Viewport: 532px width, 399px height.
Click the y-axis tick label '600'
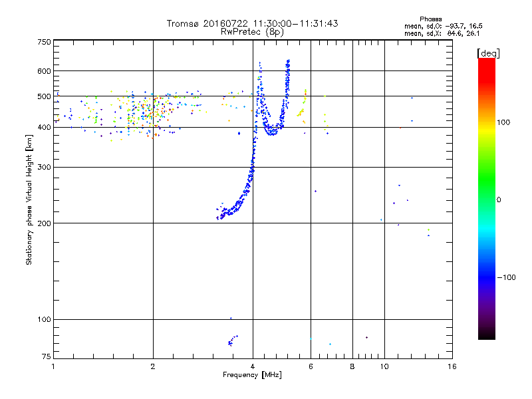[x=44, y=71]
